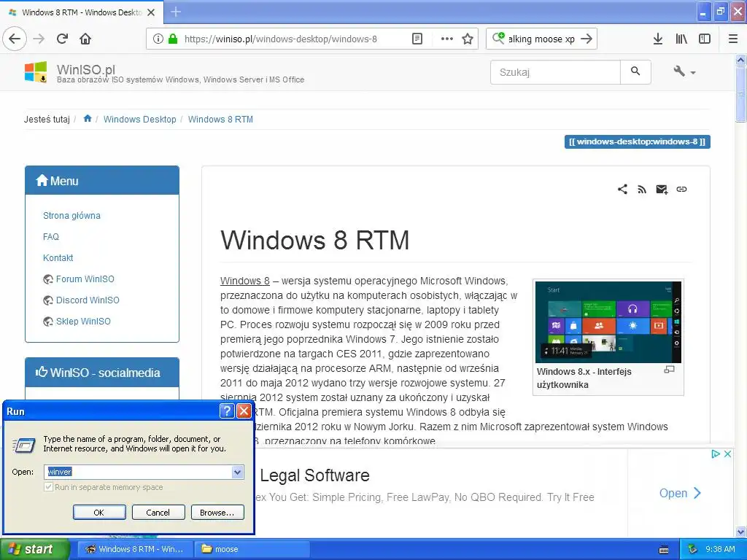Click the Windows XP start button
Image resolution: width=747 pixels, height=560 pixels.
[34, 549]
